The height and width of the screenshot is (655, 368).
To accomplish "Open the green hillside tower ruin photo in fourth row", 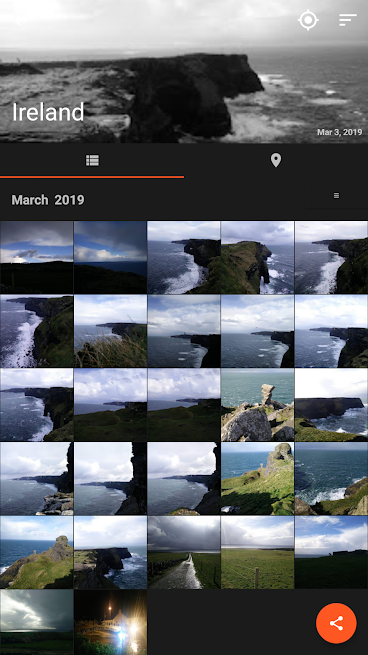I will pos(257,479).
